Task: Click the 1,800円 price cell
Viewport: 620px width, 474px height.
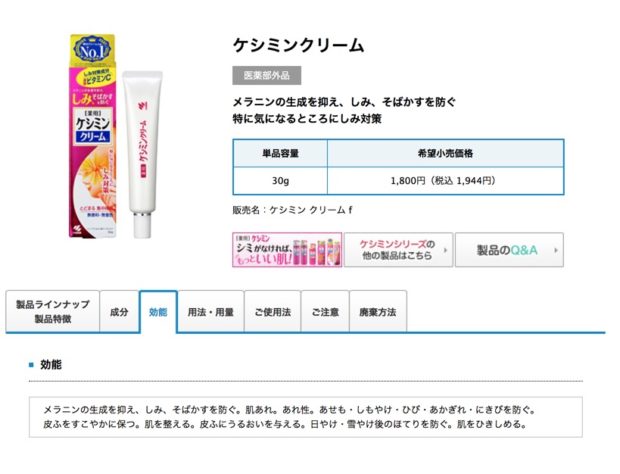Action: [446, 181]
